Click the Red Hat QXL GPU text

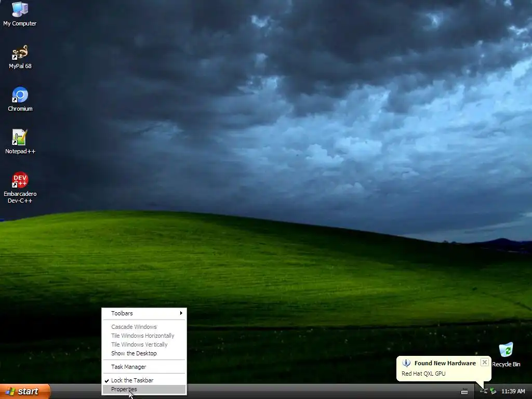(423, 374)
